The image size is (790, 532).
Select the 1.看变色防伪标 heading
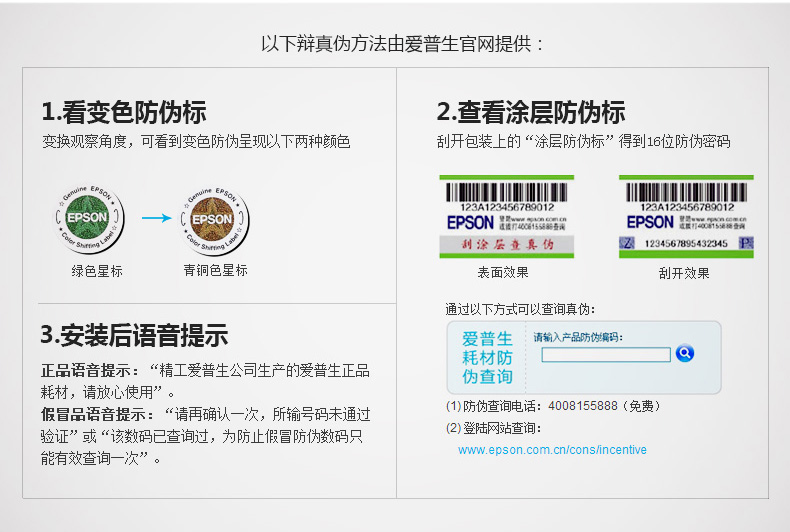(x=124, y=112)
